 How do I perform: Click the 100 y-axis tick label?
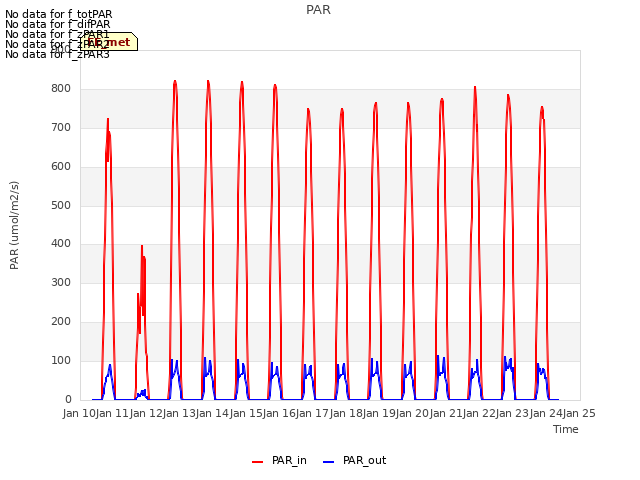click(x=61, y=360)
